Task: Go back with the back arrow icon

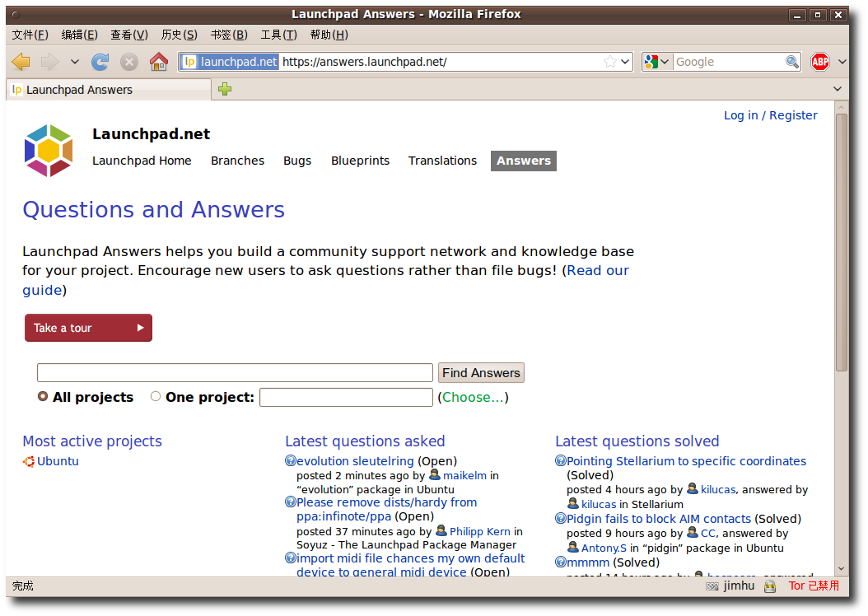Action: tap(21, 62)
